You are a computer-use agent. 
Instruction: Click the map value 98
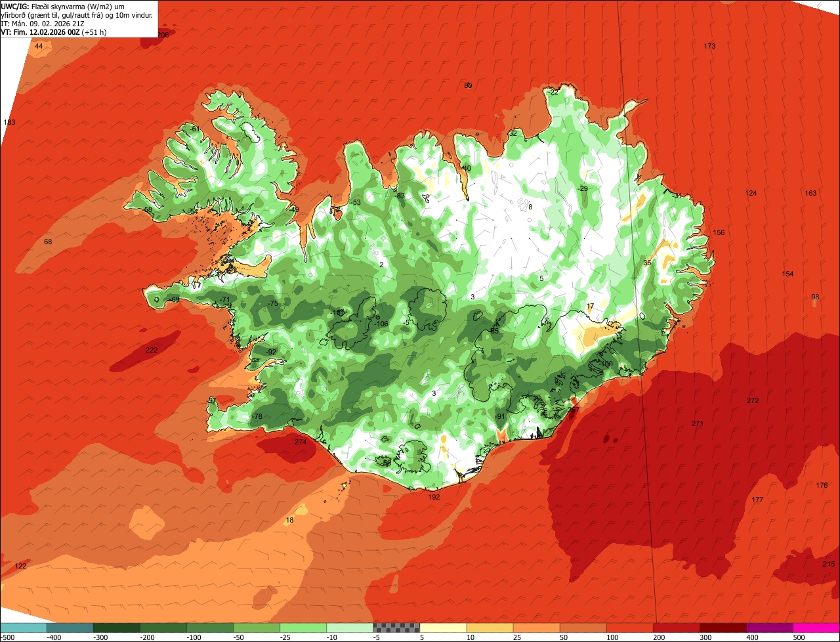coord(815,297)
